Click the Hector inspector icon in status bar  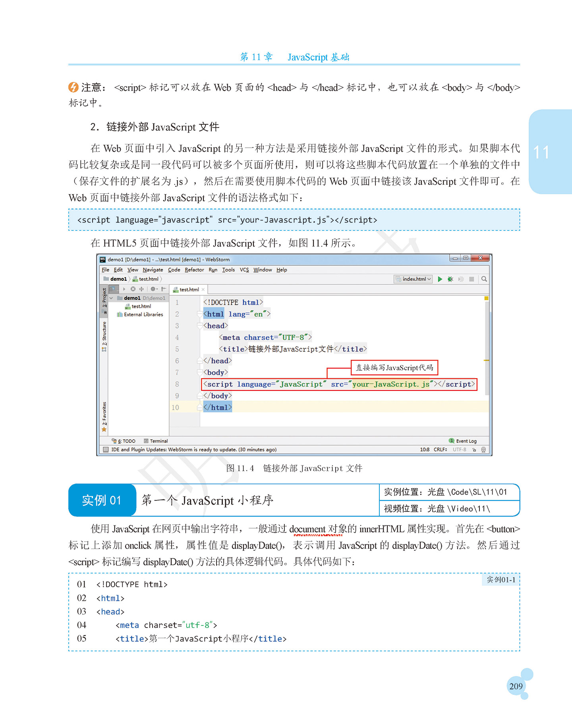[x=483, y=450]
